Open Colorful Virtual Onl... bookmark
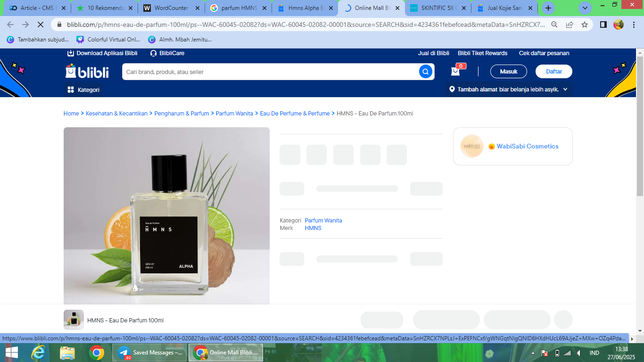Image resolution: width=644 pixels, height=362 pixels. [x=108, y=40]
